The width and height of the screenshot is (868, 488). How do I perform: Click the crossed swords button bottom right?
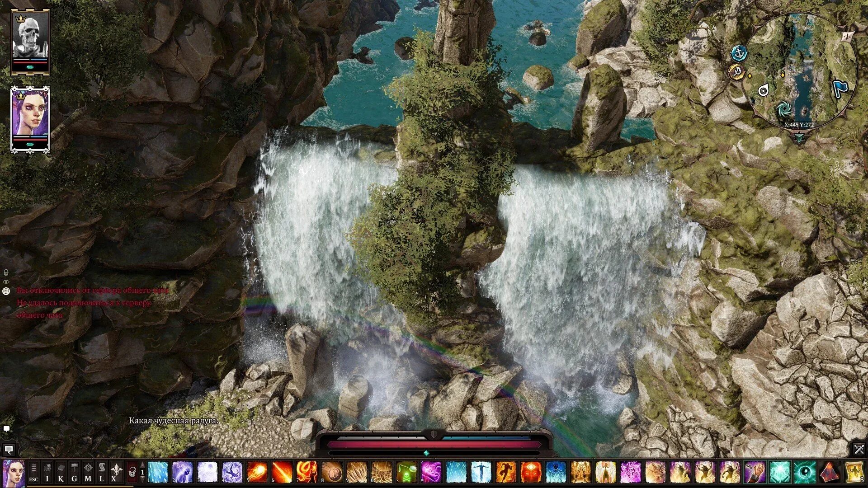tap(859, 449)
